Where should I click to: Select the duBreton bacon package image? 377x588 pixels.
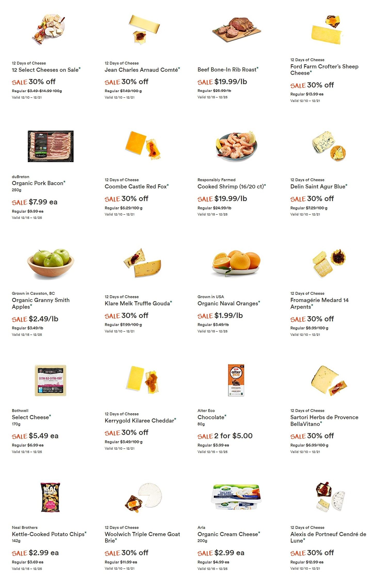coord(51,146)
